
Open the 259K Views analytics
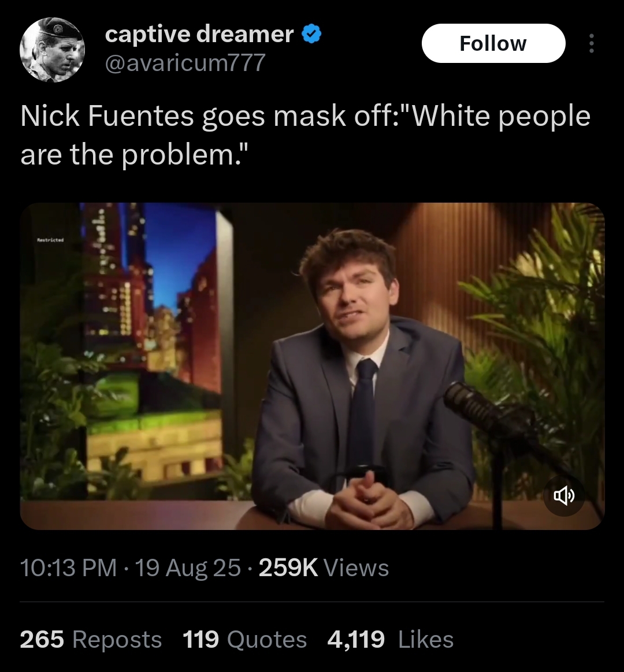(324, 568)
